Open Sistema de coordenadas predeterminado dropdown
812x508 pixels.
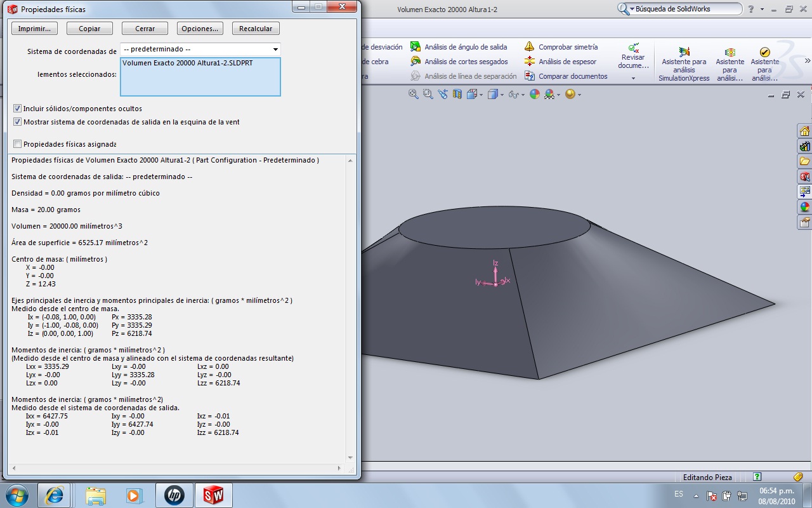[x=200, y=49]
